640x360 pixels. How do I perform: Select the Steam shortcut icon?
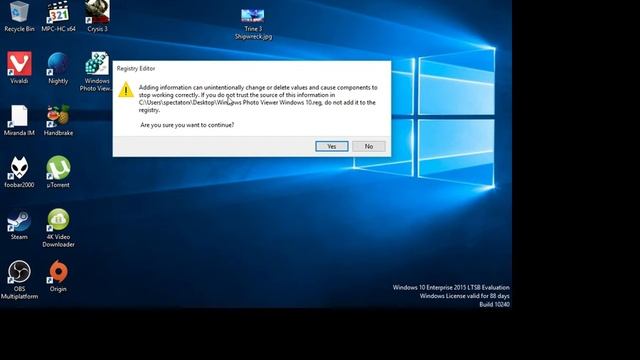(19, 224)
